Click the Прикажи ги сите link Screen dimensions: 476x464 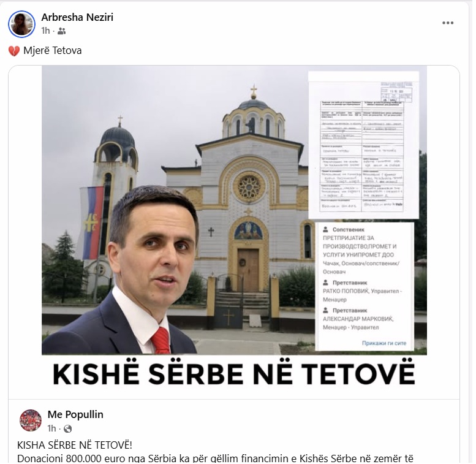point(383,343)
